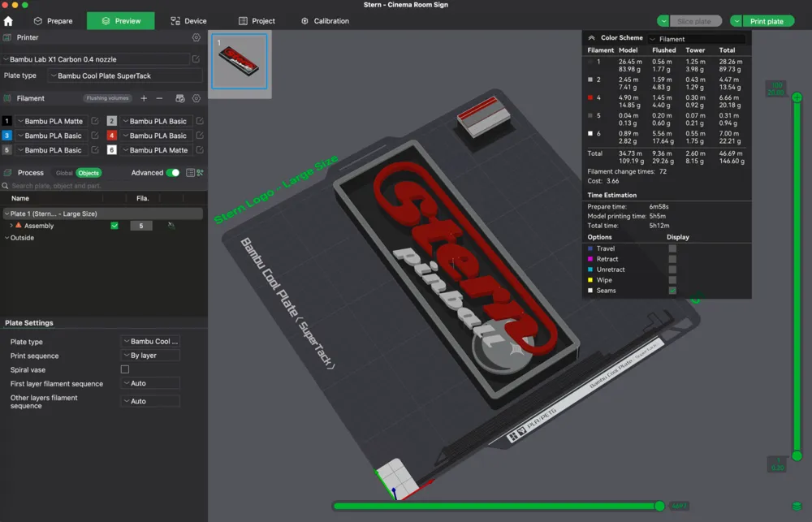
Task: Toggle Seams display checkbox
Action: 672,291
